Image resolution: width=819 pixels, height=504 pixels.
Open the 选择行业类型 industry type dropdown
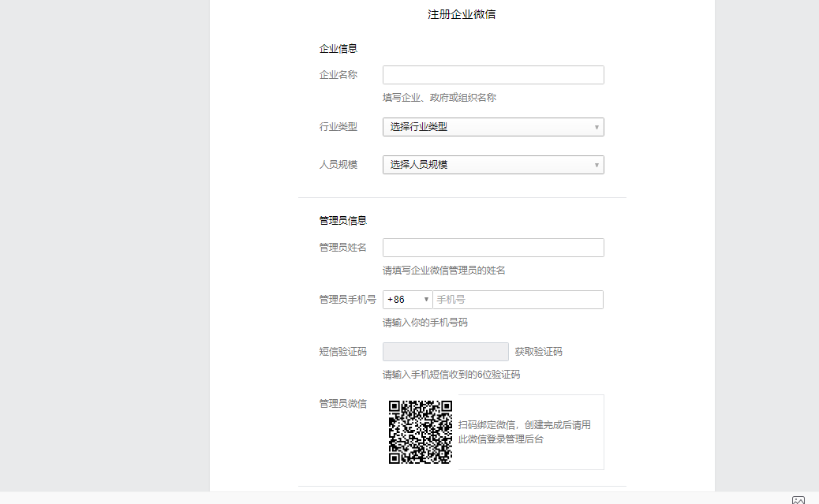pos(493,126)
